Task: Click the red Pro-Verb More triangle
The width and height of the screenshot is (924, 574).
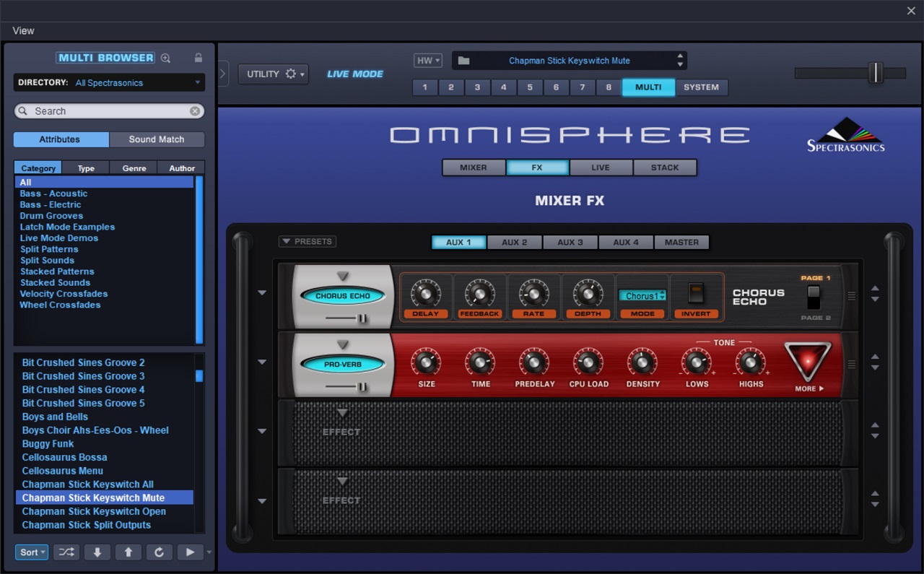Action: (x=808, y=361)
